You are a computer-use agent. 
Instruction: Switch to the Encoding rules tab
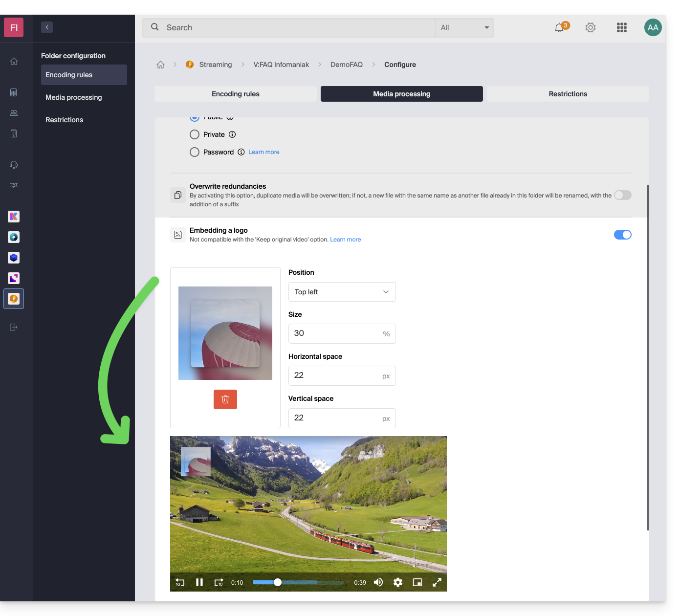235,94
